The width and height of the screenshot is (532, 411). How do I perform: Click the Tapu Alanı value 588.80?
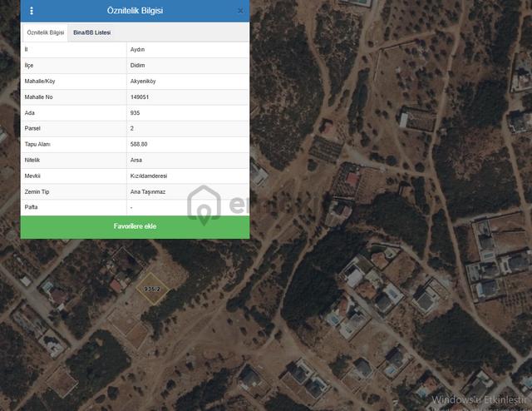coord(139,145)
